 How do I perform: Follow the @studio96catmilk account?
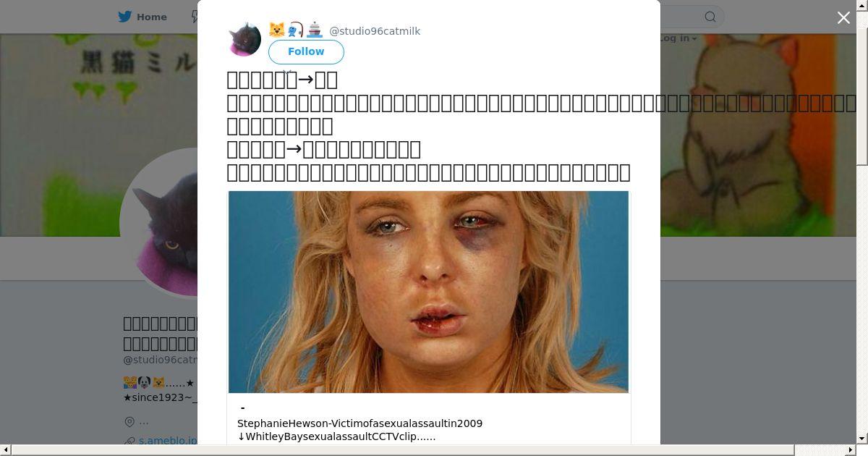coord(306,51)
